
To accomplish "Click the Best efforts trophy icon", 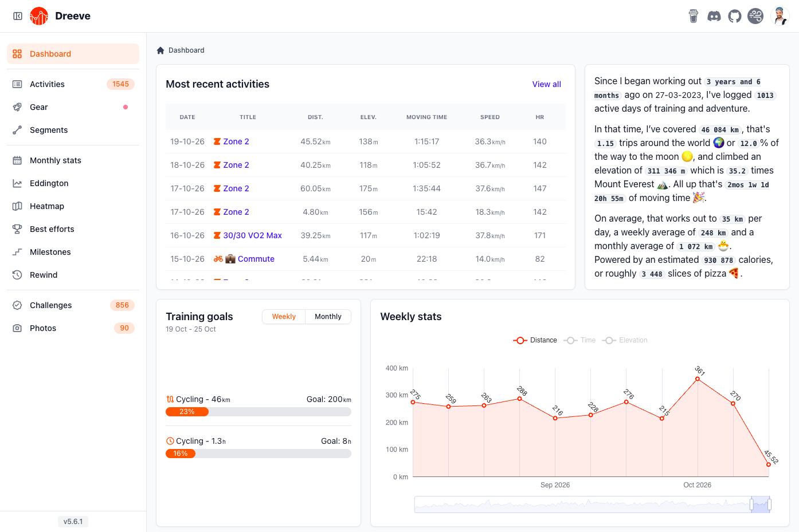I will pos(17,229).
